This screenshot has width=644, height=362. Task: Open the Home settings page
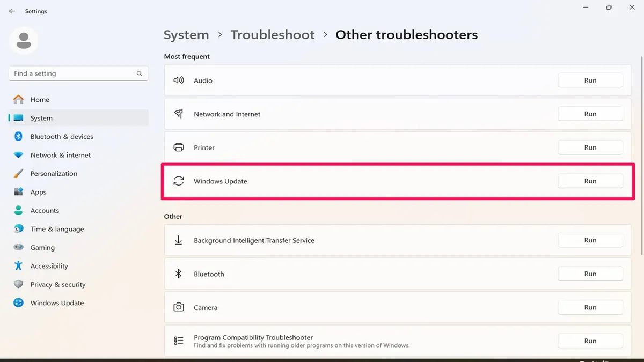[79, 99]
